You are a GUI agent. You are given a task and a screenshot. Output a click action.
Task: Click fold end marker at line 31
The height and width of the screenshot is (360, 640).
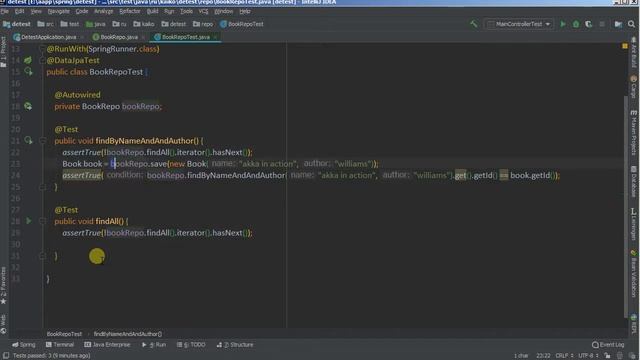click(x=42, y=256)
